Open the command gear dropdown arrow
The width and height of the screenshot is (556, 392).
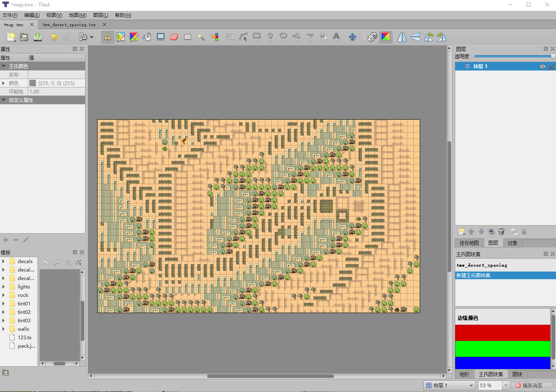point(92,37)
